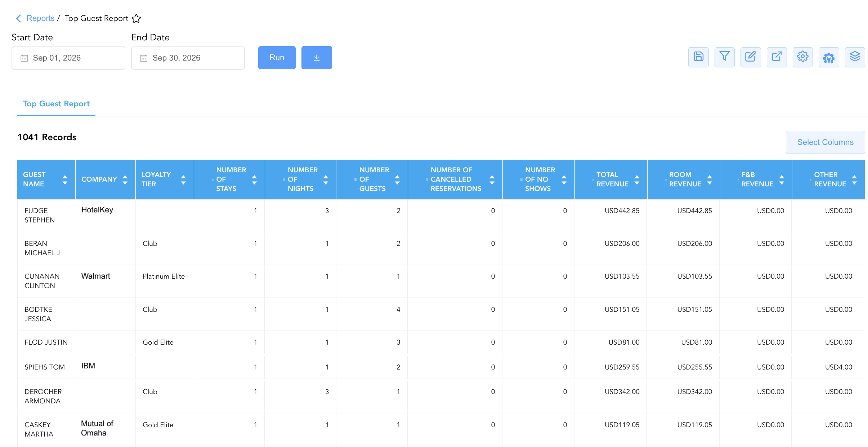Click the edit pencil icon in toolbar

coord(751,57)
